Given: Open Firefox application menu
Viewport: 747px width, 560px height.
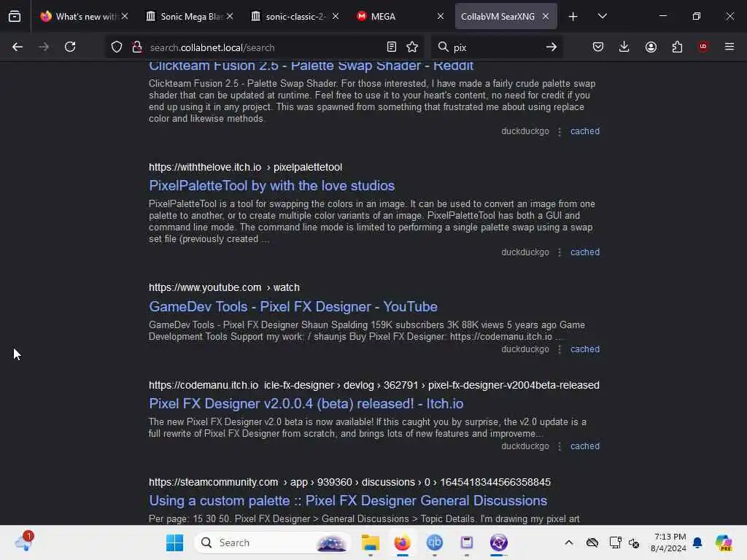Looking at the screenshot, I should 729,47.
